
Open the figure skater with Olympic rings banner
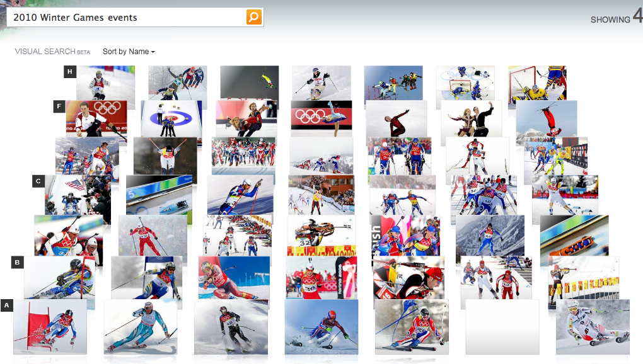tap(321, 119)
